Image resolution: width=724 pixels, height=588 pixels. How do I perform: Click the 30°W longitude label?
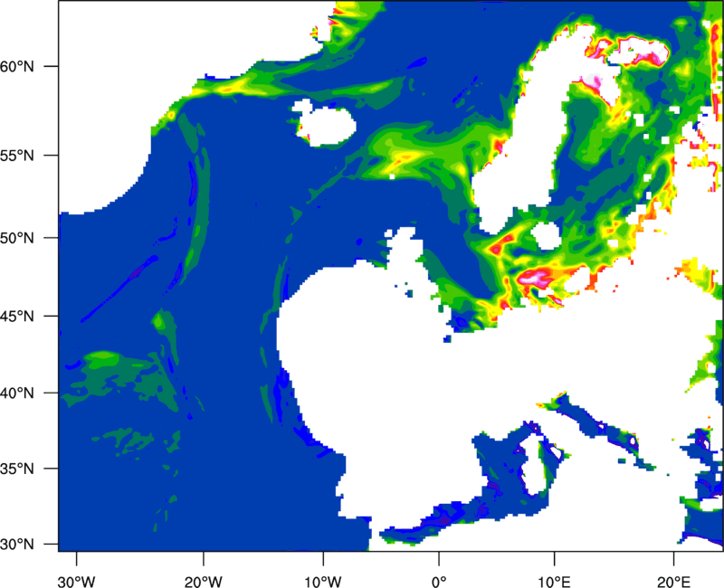[76, 582]
